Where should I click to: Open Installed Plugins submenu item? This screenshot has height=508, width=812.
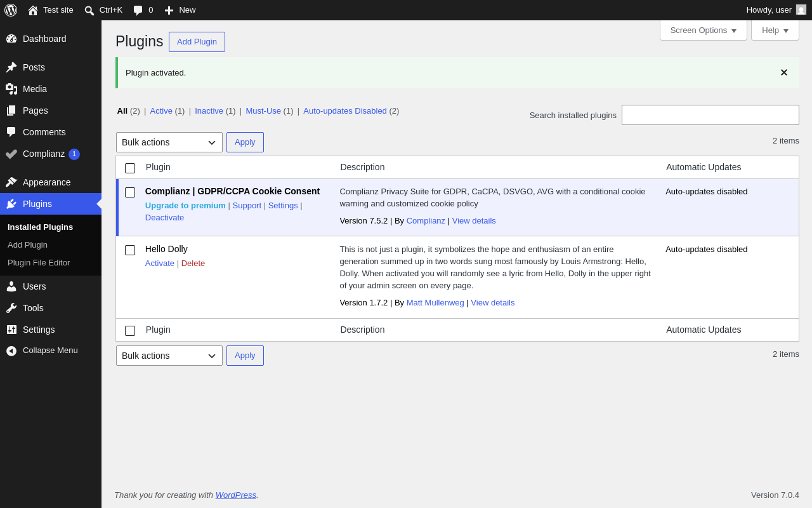pos(40,227)
